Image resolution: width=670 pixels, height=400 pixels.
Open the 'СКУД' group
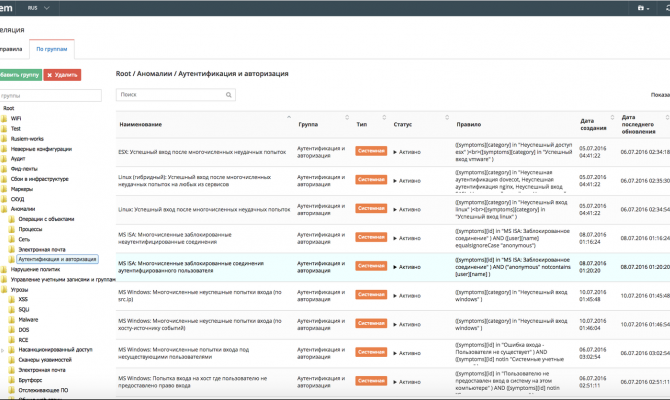pos(18,199)
